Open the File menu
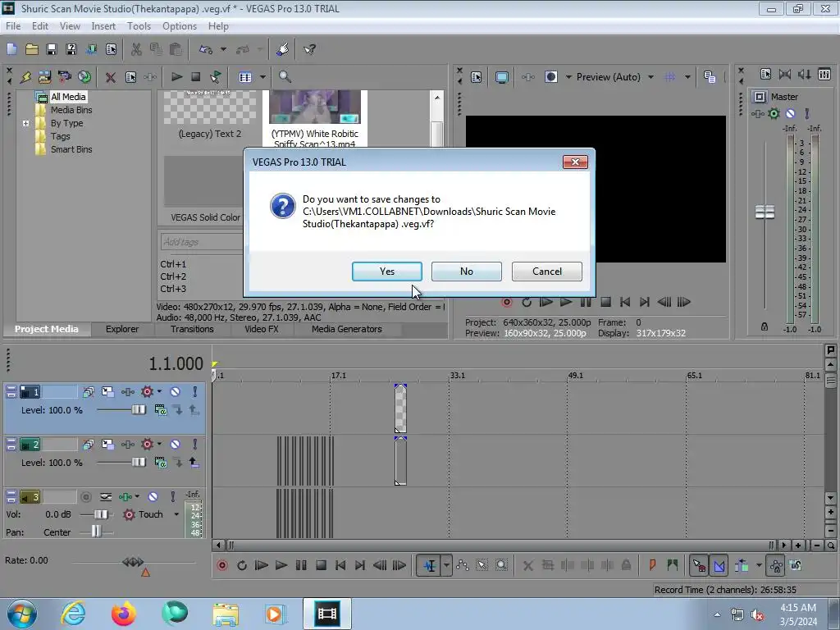 pos(13,26)
